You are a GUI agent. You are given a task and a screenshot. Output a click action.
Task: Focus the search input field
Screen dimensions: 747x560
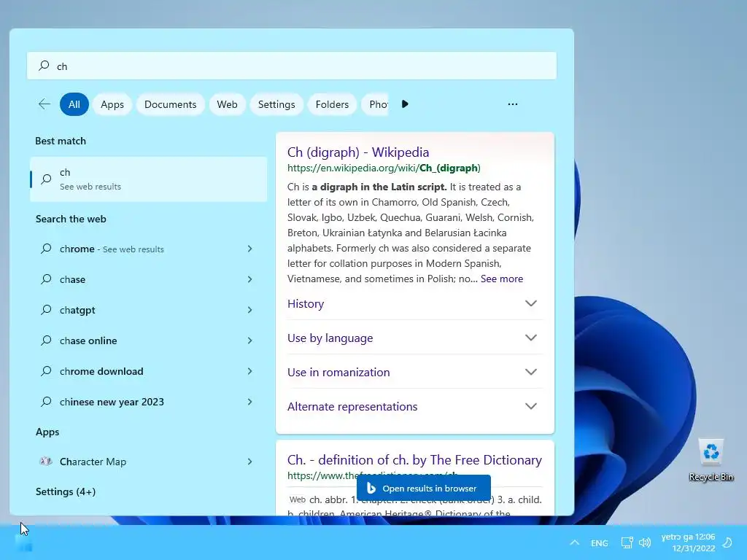(292, 66)
